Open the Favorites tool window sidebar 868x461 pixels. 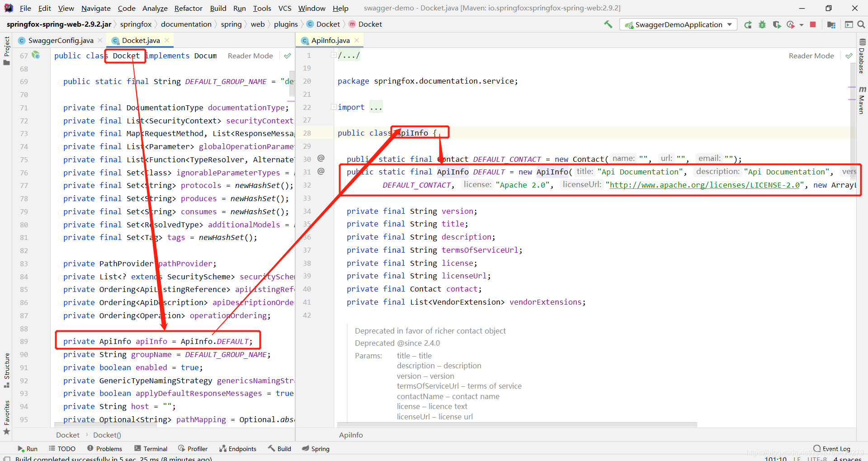click(6, 417)
